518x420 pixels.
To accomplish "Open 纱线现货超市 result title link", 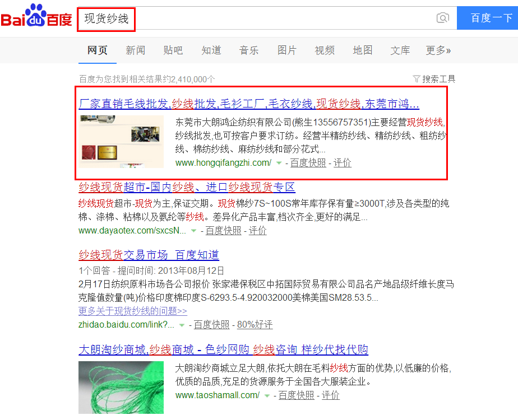I will point(187,187).
